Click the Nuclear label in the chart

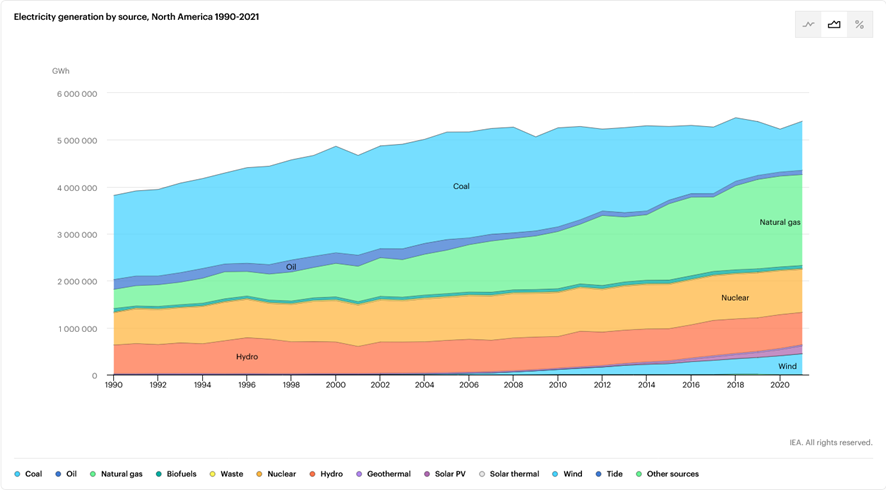735,298
